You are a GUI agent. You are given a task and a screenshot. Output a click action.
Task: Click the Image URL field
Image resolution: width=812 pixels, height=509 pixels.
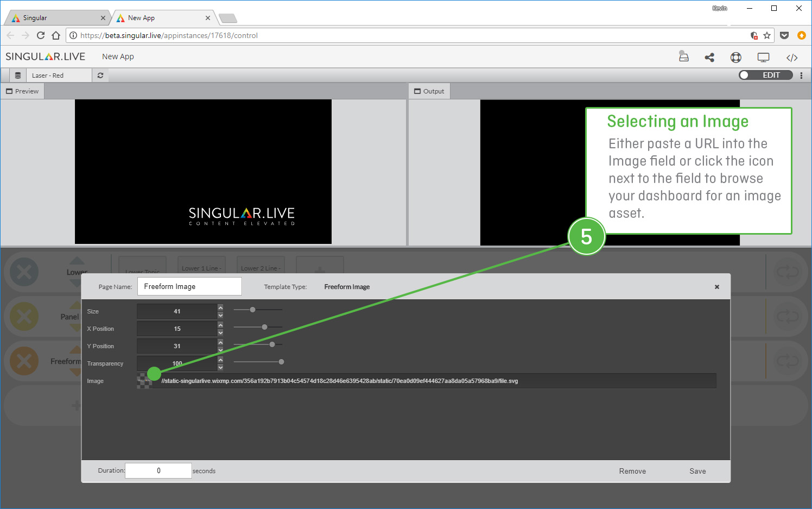tap(434, 381)
